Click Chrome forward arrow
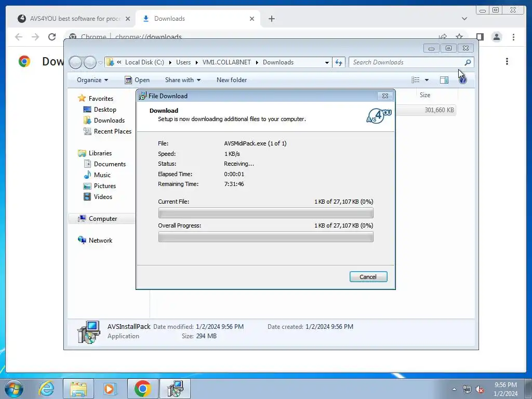Image resolution: width=532 pixels, height=399 pixels. (35, 37)
